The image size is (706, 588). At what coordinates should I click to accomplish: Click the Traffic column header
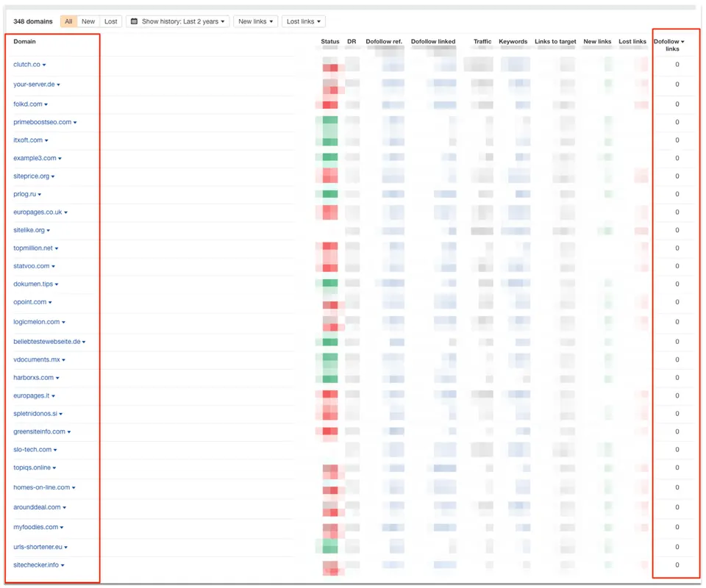[x=482, y=41]
